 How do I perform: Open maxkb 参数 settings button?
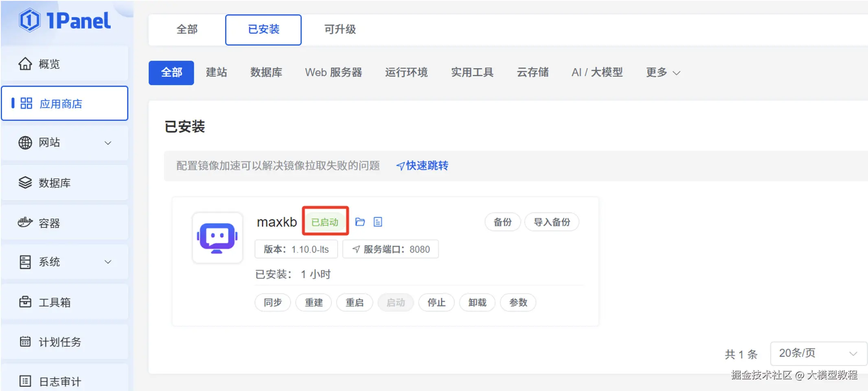pyautogui.click(x=518, y=303)
